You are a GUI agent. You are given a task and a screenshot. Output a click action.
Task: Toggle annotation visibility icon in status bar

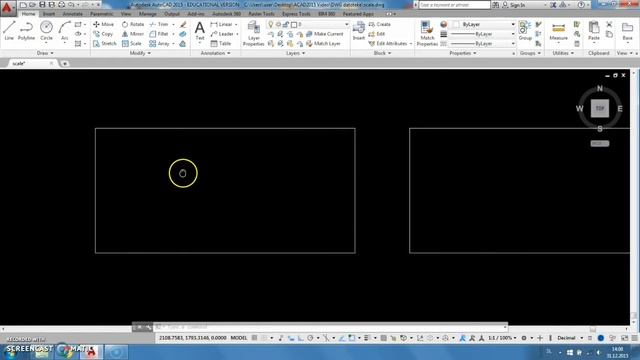pyautogui.click(x=462, y=338)
